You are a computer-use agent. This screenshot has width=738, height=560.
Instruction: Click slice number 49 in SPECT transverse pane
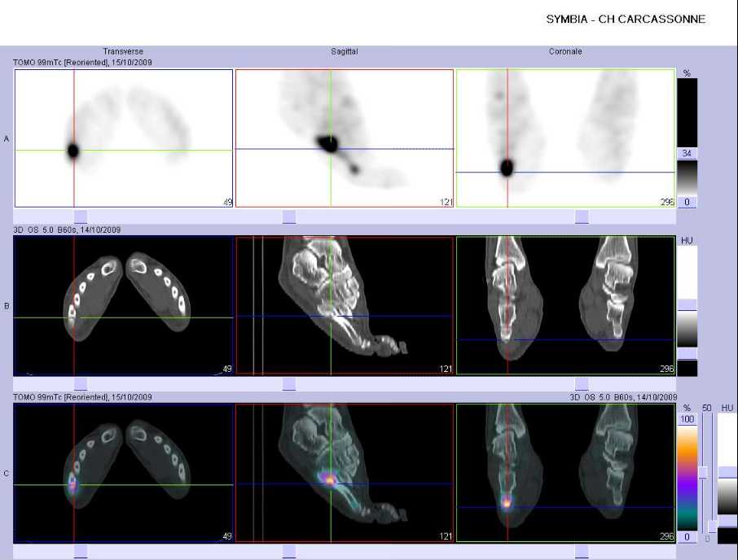[227, 202]
